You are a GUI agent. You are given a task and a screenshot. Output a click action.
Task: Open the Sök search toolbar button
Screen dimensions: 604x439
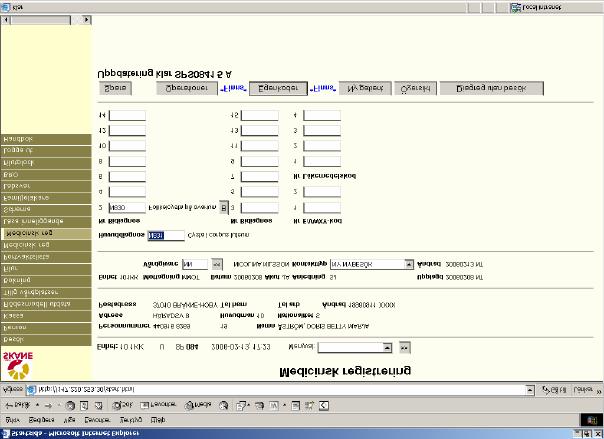pos(122,405)
